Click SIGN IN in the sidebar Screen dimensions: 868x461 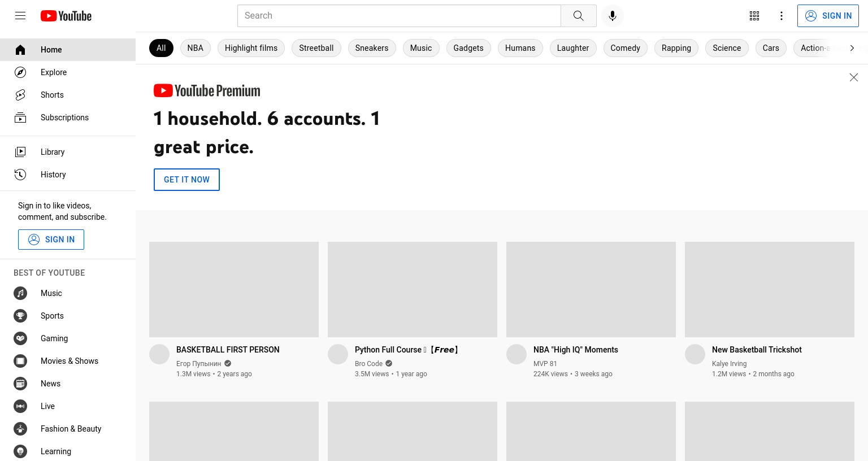tap(51, 240)
